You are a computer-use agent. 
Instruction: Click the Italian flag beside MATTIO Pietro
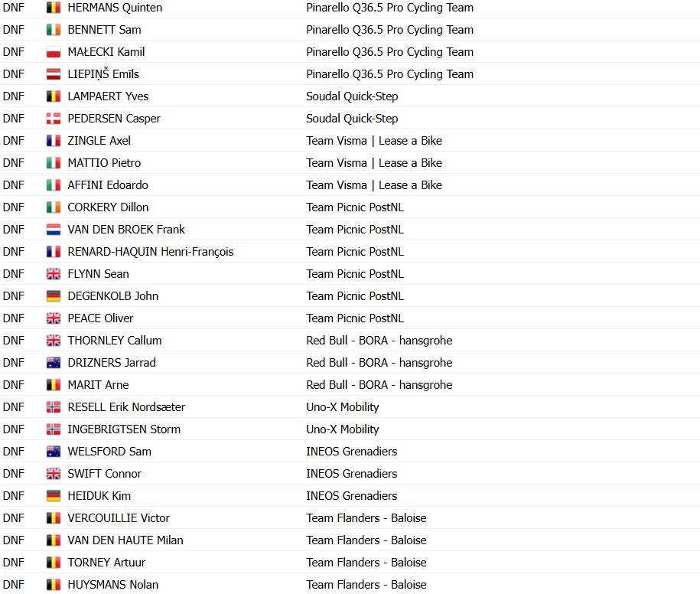[53, 163]
